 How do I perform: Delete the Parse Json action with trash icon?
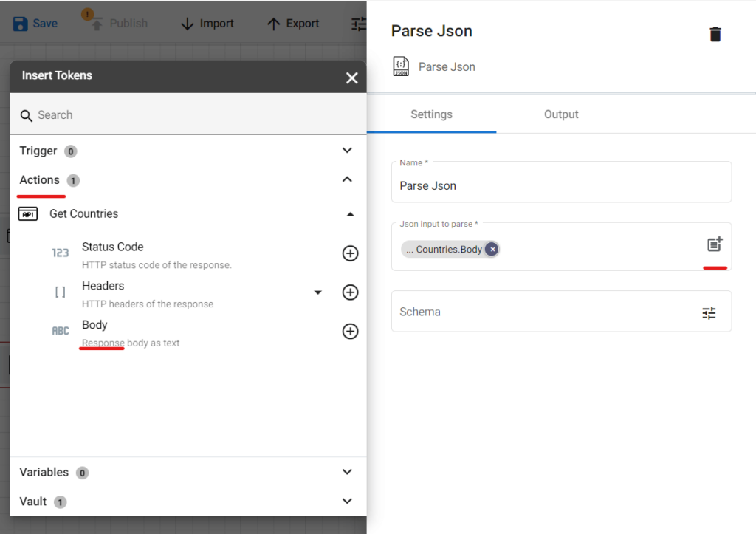click(714, 33)
